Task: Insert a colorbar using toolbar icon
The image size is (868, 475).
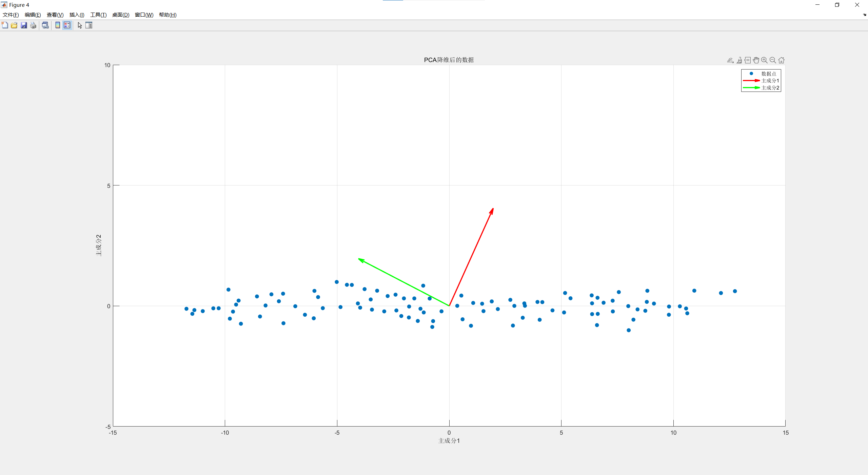Action: tap(58, 25)
